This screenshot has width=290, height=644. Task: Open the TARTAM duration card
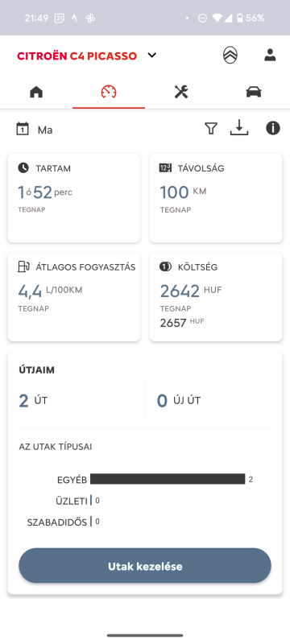coord(74,198)
